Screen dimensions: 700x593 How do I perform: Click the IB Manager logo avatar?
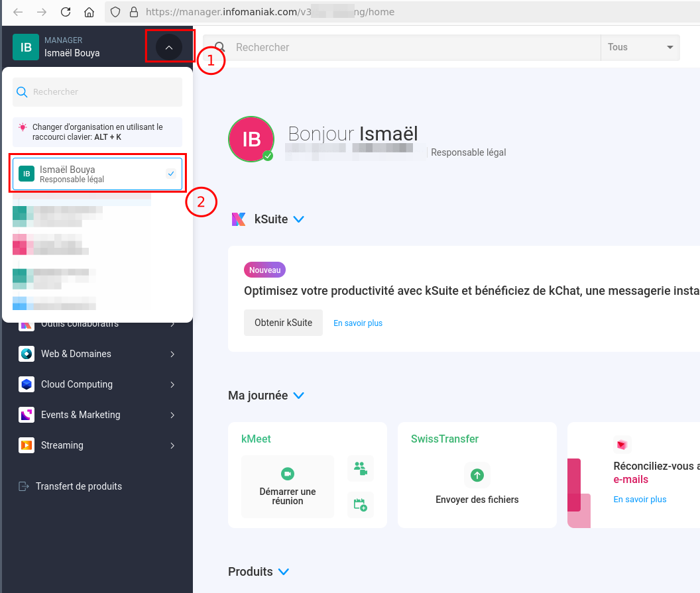(26, 47)
